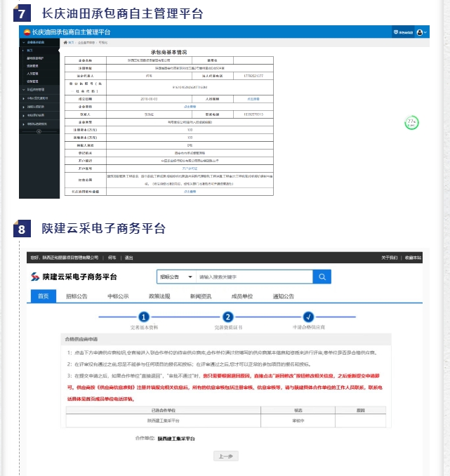Go to step 2 完善资质证书
This screenshot has width=450, height=476.
pos(227,317)
